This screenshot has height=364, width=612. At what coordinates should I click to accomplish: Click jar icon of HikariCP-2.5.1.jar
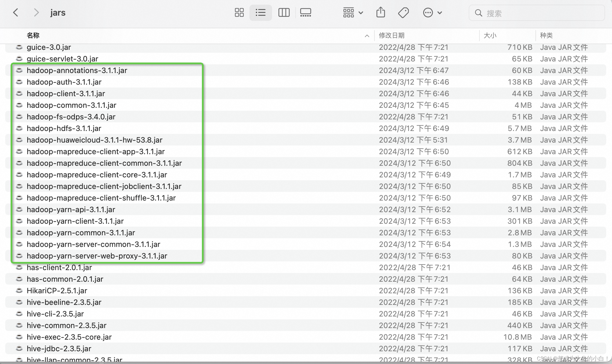[x=19, y=290]
